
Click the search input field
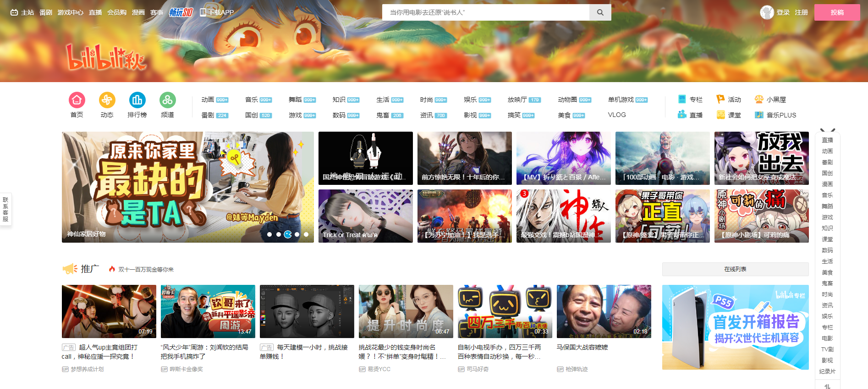486,12
